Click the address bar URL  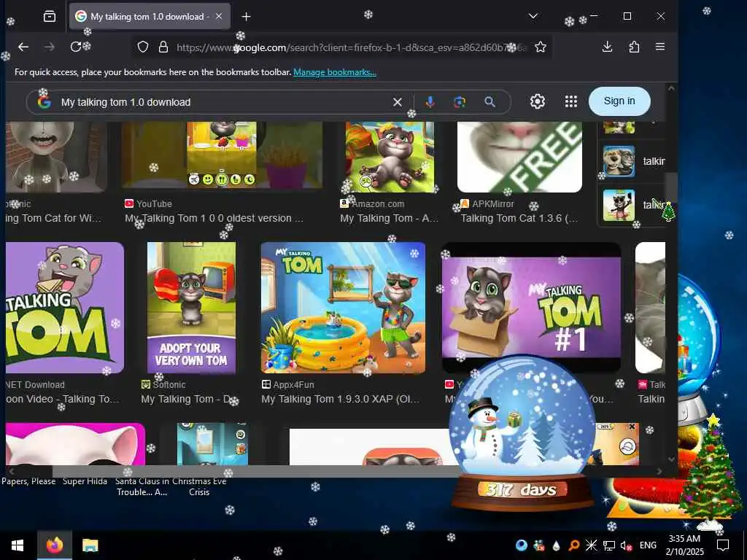pyautogui.click(x=352, y=47)
